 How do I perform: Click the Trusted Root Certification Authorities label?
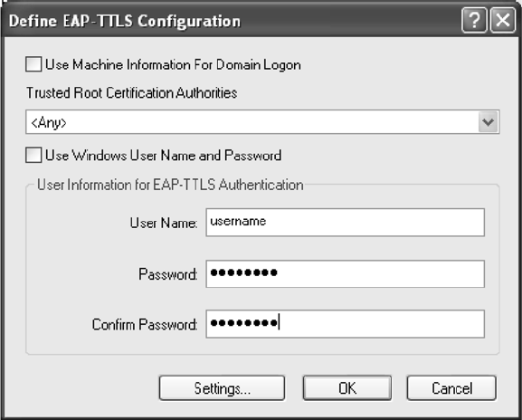point(132,93)
